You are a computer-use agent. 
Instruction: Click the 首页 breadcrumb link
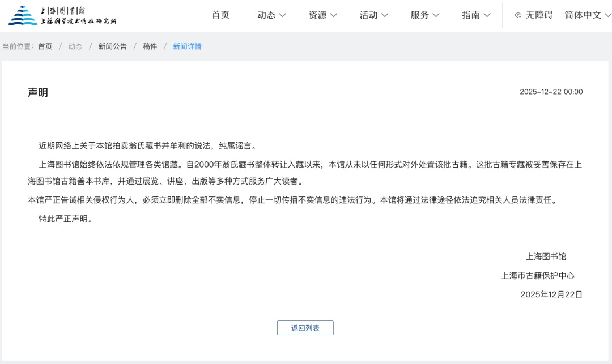pos(45,46)
